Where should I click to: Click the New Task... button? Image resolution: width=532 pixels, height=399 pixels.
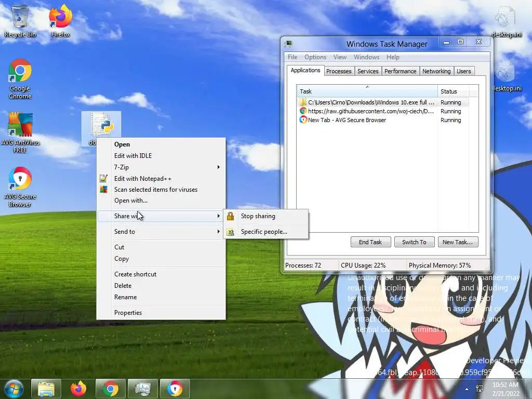pyautogui.click(x=458, y=242)
